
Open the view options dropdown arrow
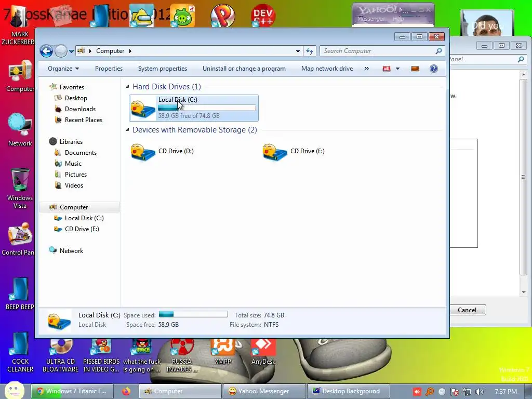click(x=397, y=69)
